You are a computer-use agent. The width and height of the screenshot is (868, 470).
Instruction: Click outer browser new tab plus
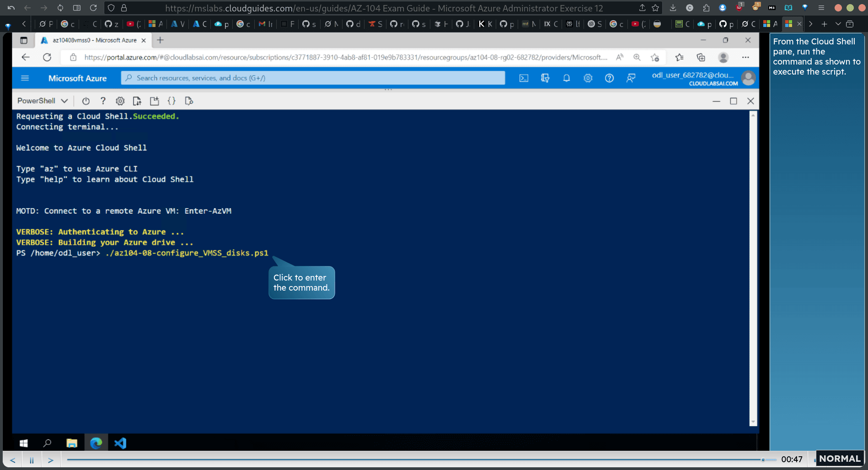(824, 24)
